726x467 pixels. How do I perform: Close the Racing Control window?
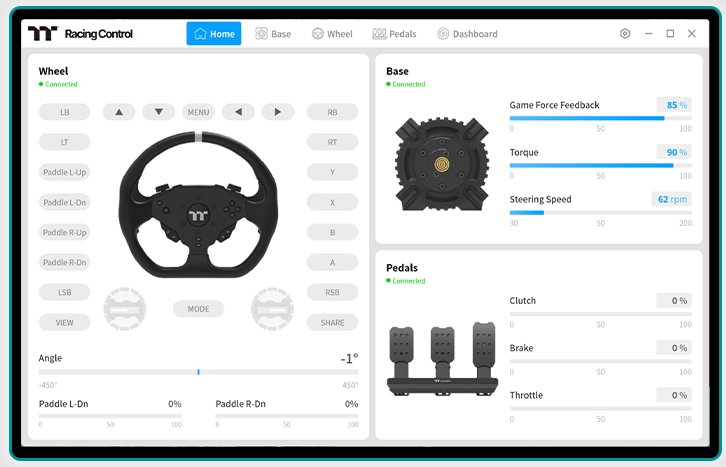pyautogui.click(x=692, y=33)
